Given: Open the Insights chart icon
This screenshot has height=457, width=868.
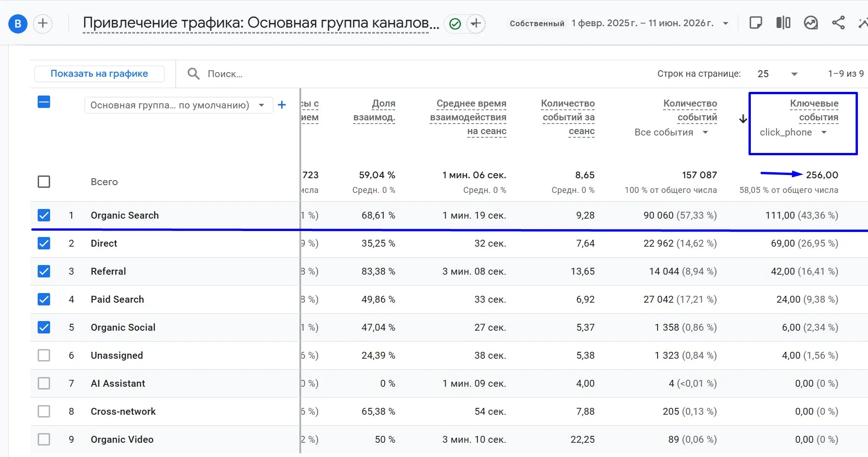Looking at the screenshot, I should coord(811,23).
